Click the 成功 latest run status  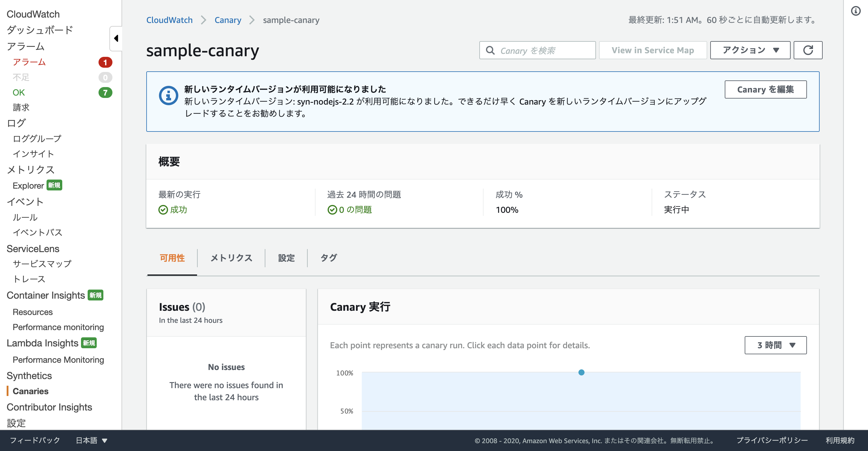(x=179, y=210)
